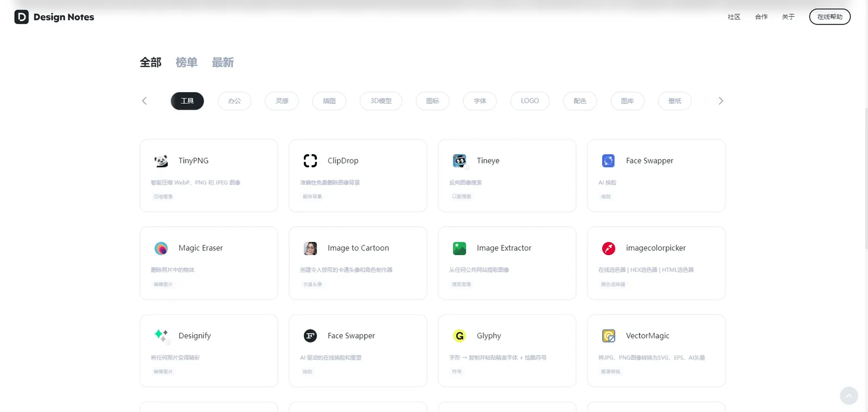Select the 字体 category pill
The width and height of the screenshot is (868, 412).
[x=480, y=101]
